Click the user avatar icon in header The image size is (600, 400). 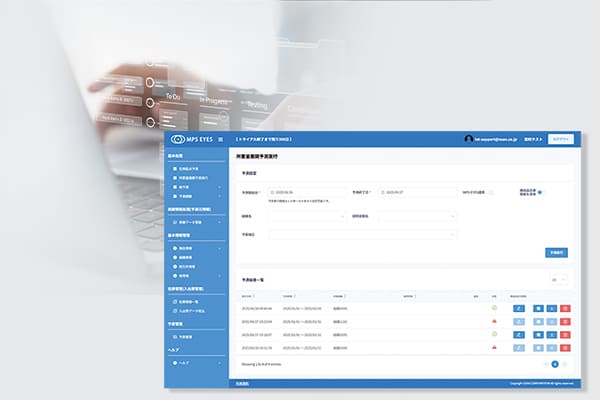(x=467, y=139)
